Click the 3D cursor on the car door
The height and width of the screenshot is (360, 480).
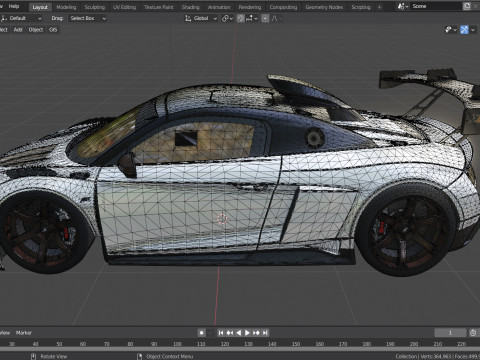tap(222, 219)
